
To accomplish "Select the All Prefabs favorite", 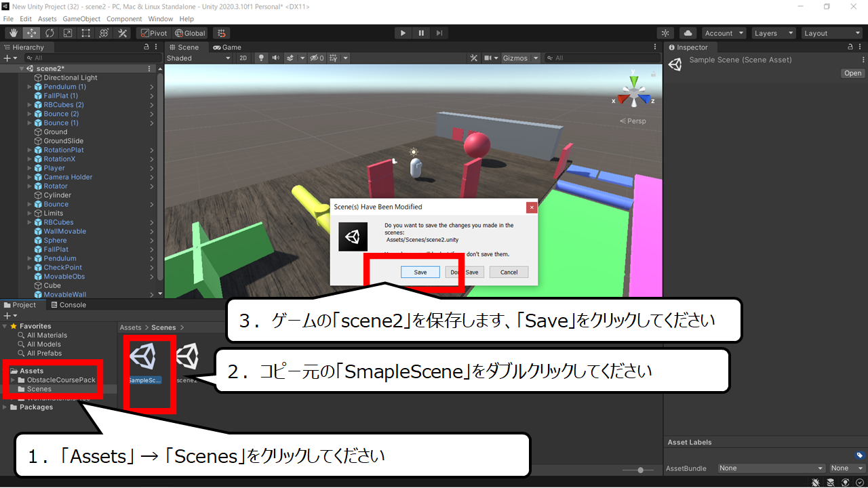I will pos(44,353).
